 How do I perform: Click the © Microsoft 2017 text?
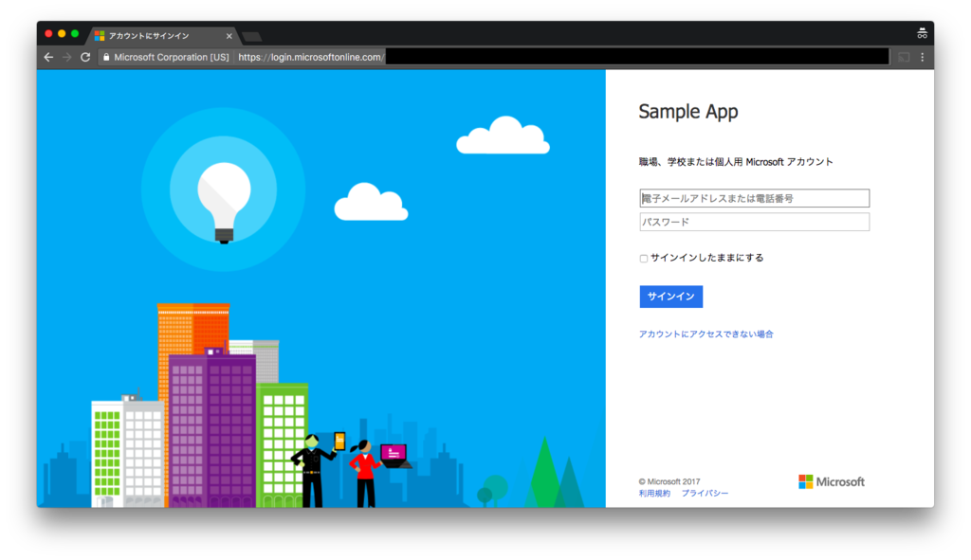[669, 481]
